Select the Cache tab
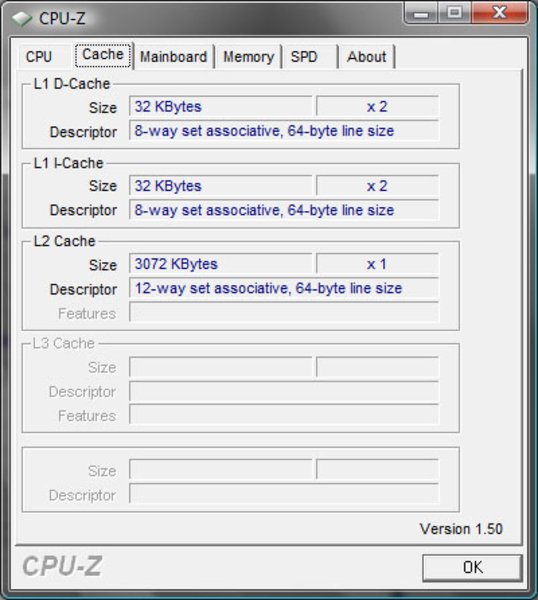The image size is (538, 600). point(103,55)
